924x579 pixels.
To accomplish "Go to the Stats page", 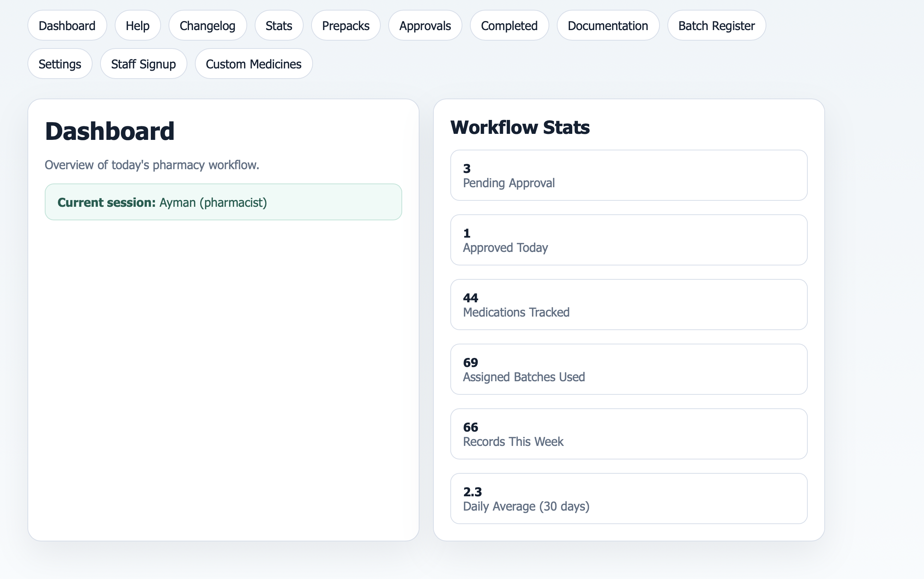I will [x=279, y=25].
